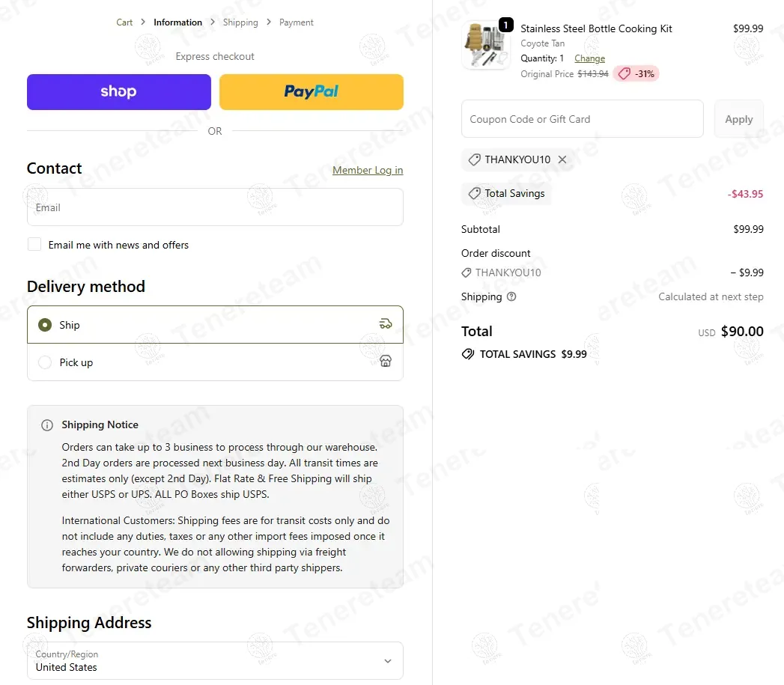The width and height of the screenshot is (784, 685).
Task: Click the Total Savings tag icon
Action: pyautogui.click(x=474, y=193)
